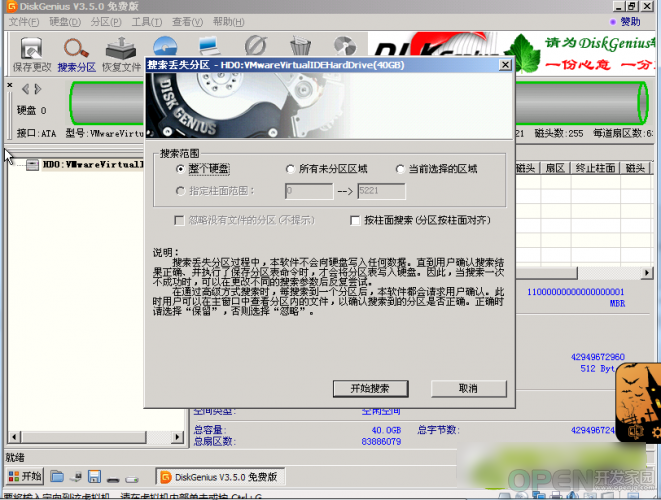Viewport: 661px width, 500px height.
Task: Click DiskGenius V3.5.0 taskbar button
Action: (x=220, y=477)
